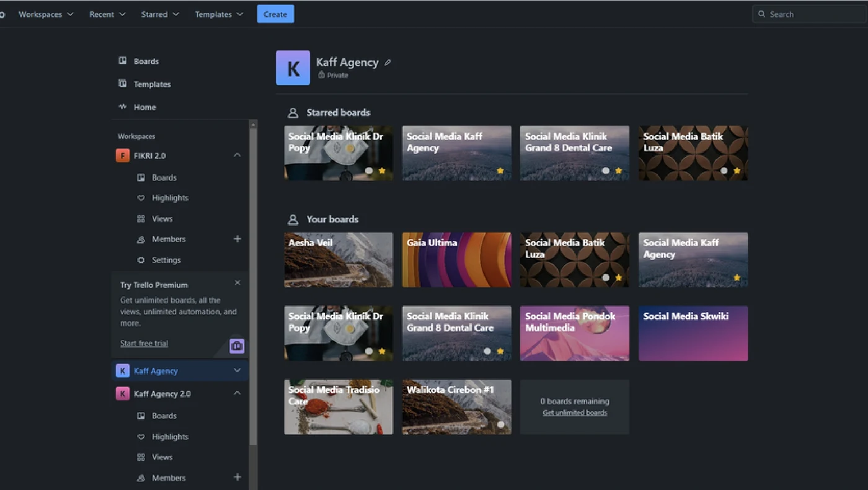868x490 pixels.
Task: Open Views under FIKRI 2.0
Action: [x=162, y=219]
